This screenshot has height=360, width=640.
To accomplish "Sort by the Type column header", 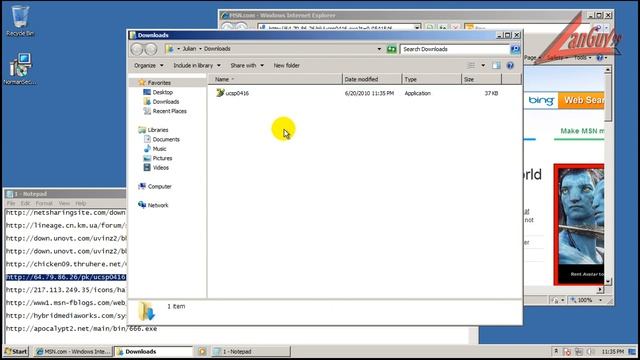I will click(x=432, y=79).
